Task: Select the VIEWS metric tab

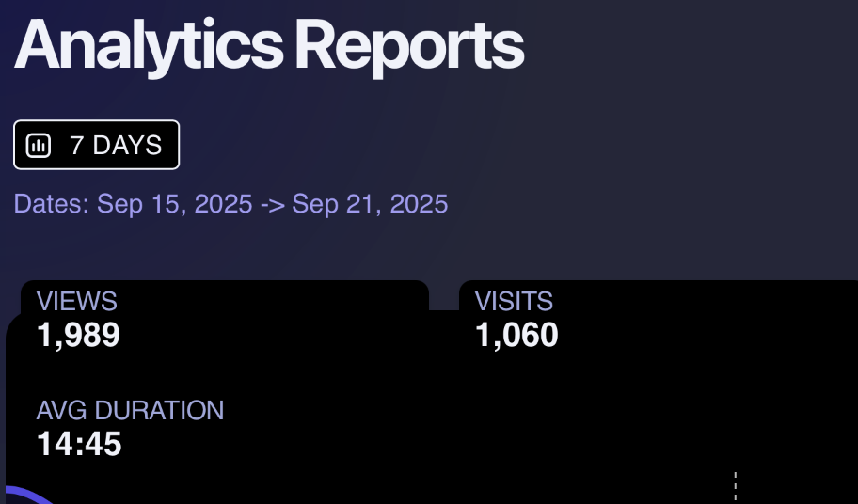Action: point(77,302)
